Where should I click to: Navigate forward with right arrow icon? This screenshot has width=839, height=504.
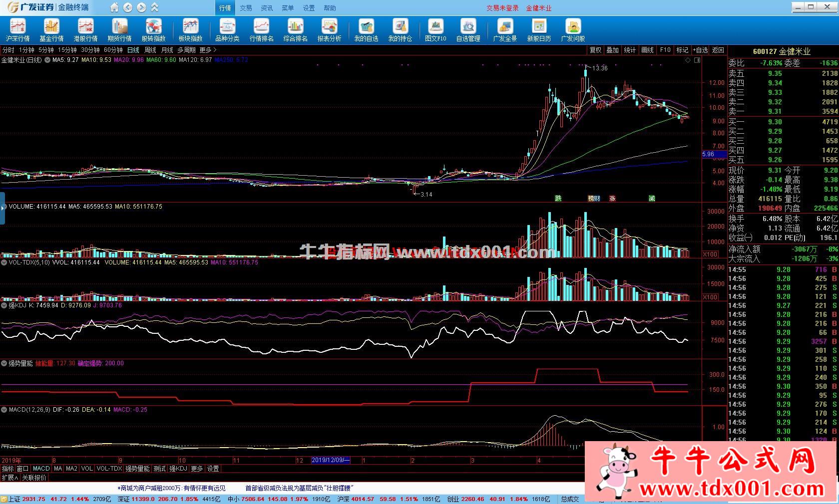[x=141, y=7]
